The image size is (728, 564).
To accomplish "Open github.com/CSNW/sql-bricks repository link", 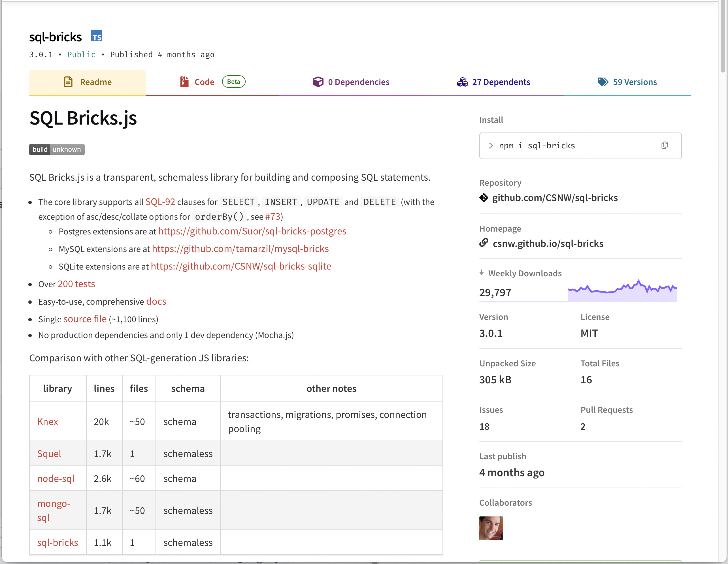I will tap(555, 198).
